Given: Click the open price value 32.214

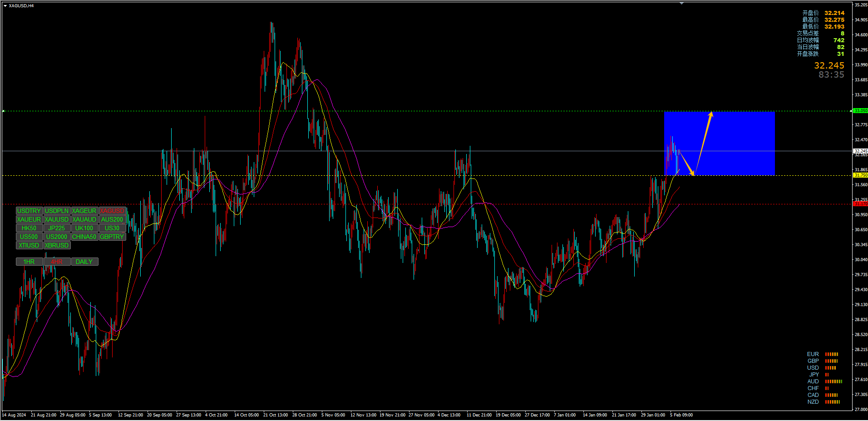Looking at the screenshot, I should (x=834, y=13).
